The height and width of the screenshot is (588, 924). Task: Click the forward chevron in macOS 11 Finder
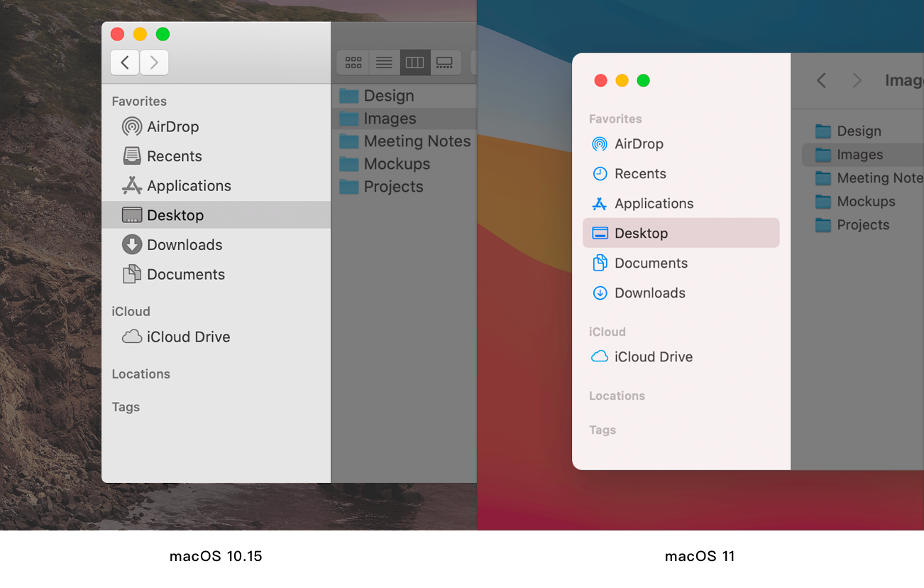857,80
